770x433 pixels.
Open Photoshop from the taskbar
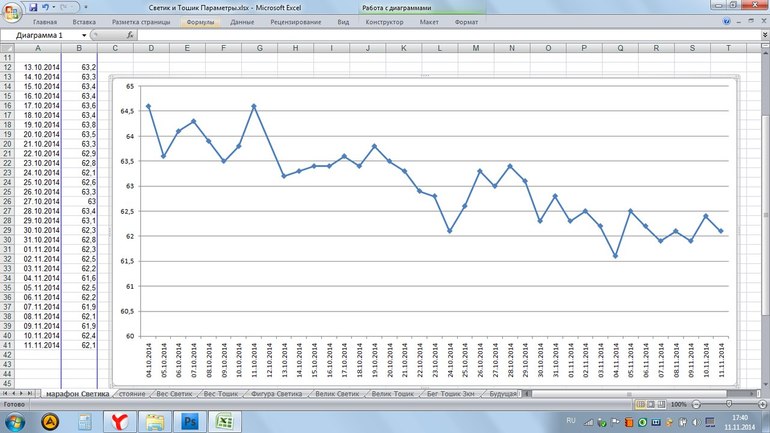coord(187,422)
